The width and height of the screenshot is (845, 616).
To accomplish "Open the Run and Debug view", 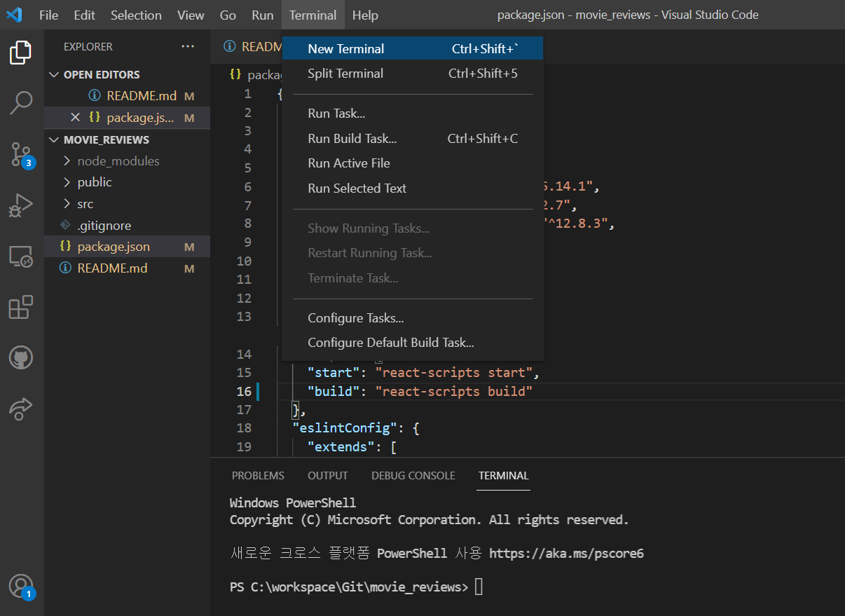I will click(x=21, y=205).
